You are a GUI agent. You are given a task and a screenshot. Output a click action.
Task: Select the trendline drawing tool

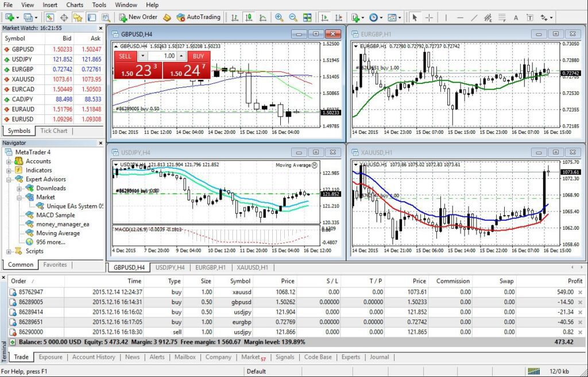point(474,17)
